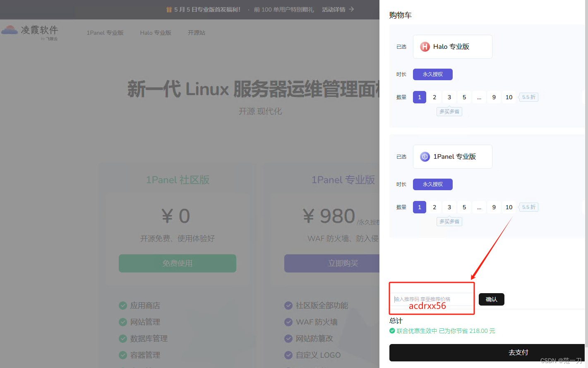Click the check icon next to 数据库管理

(x=123, y=339)
